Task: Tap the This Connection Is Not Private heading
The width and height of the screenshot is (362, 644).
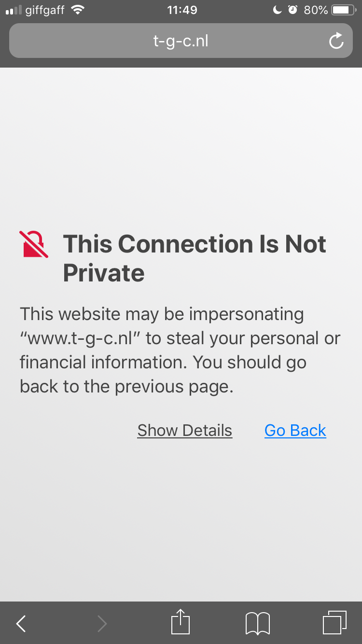Action: [195, 258]
